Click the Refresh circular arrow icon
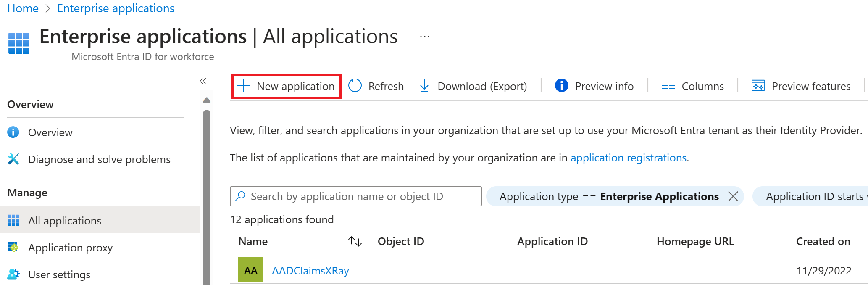 pyautogui.click(x=355, y=86)
